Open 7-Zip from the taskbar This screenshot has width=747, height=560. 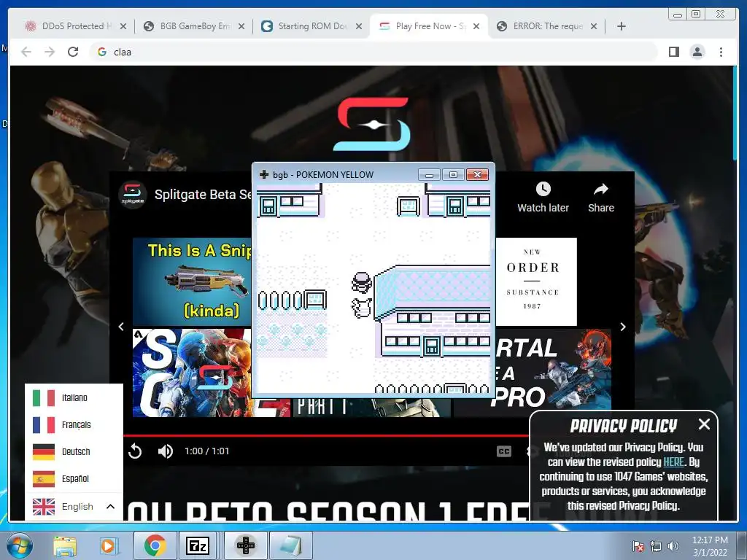click(197, 545)
